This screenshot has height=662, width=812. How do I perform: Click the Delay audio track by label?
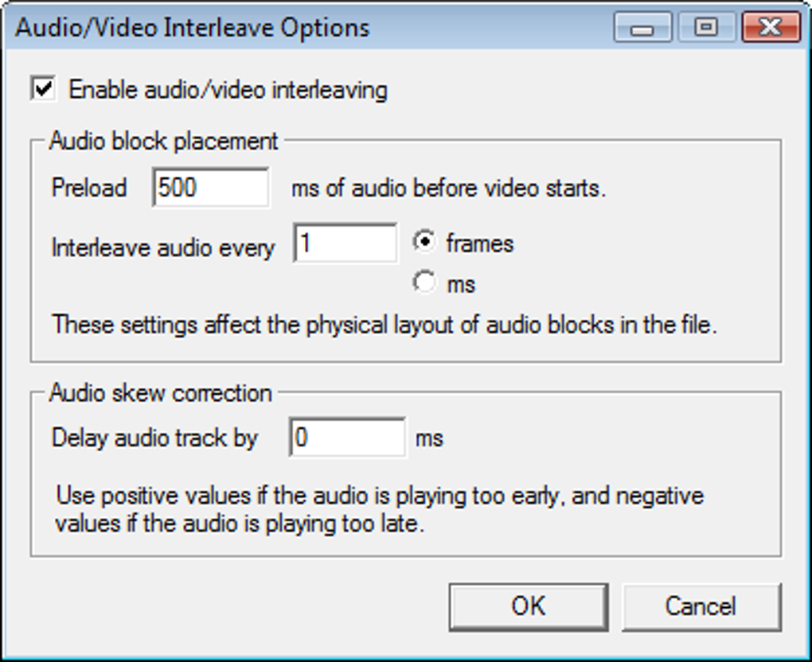point(154,438)
